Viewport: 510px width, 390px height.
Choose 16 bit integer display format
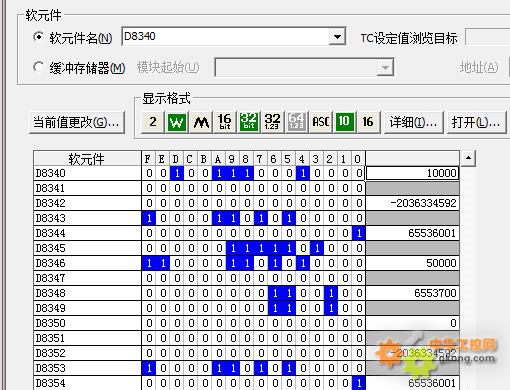(x=225, y=122)
